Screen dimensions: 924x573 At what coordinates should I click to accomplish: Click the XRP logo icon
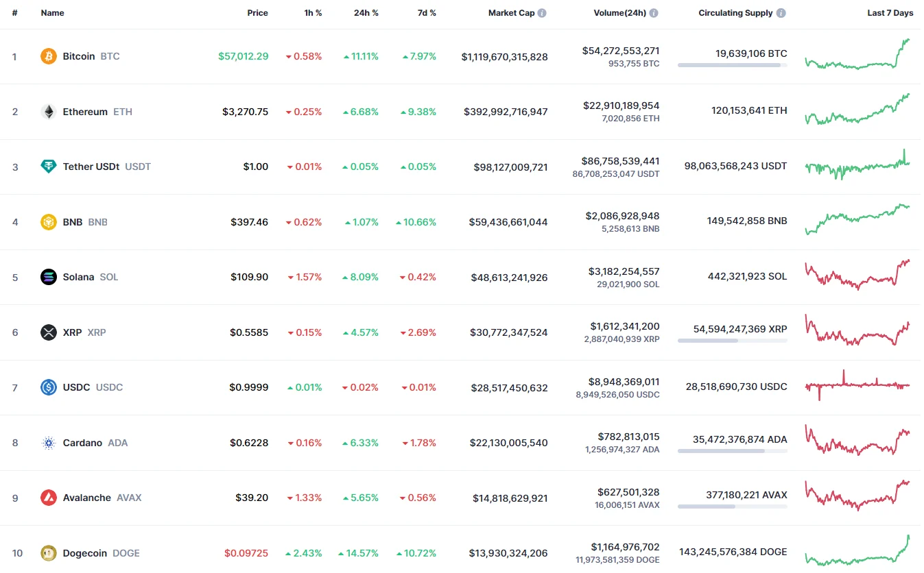coord(49,332)
